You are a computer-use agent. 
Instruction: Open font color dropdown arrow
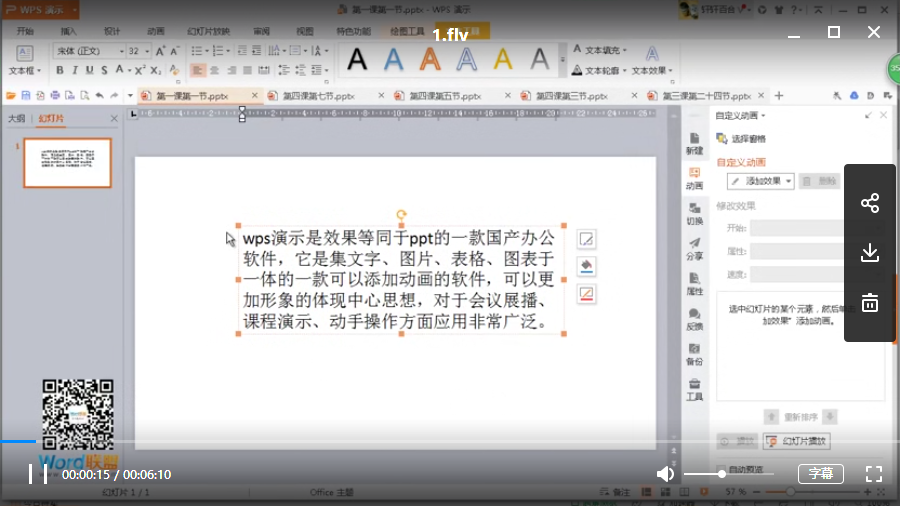(129, 71)
